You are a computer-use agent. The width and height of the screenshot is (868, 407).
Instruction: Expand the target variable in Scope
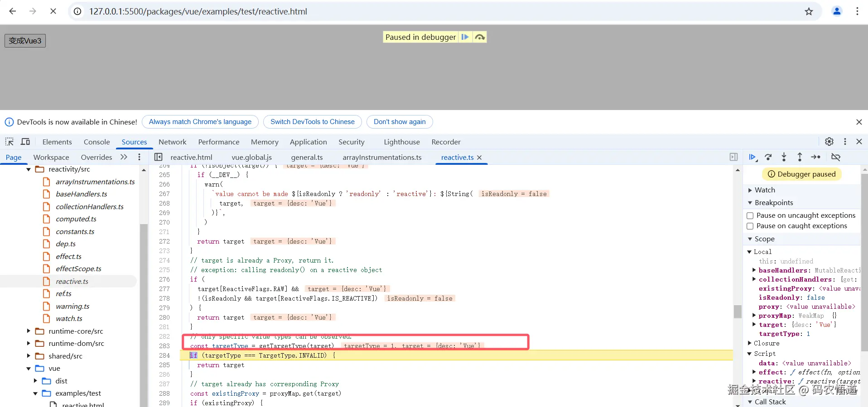pyautogui.click(x=754, y=325)
